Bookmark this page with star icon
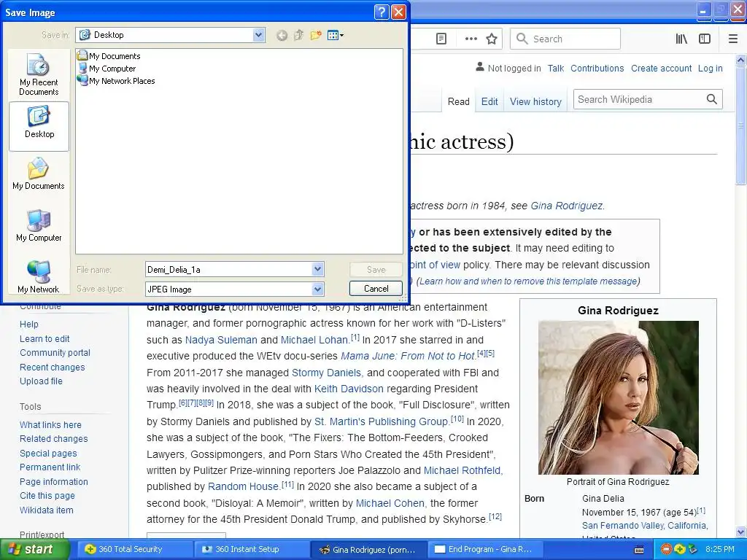The width and height of the screenshot is (747, 560). [492, 39]
